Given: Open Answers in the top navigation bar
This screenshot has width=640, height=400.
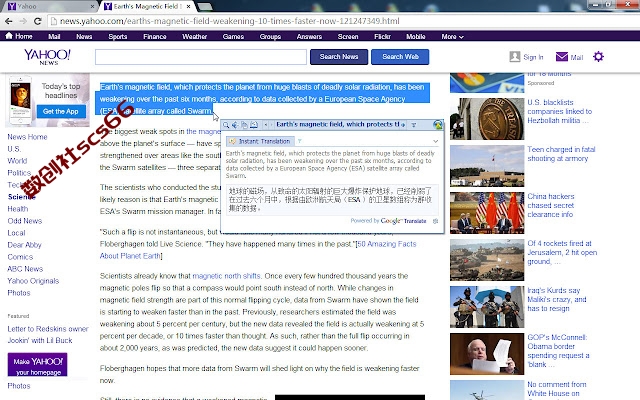Looking at the screenshot, I should pyautogui.click(x=309, y=36).
